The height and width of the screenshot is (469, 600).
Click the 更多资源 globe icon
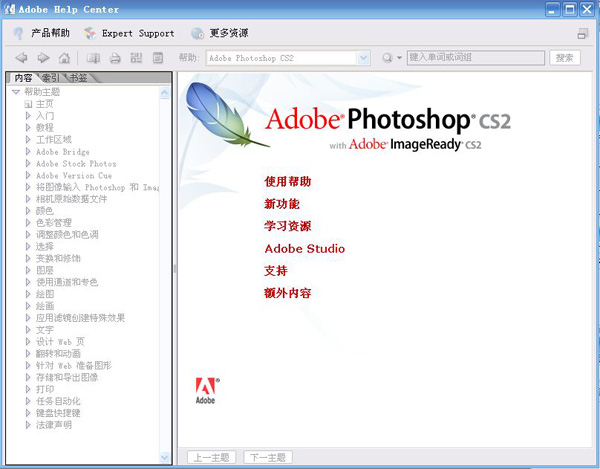[197, 33]
